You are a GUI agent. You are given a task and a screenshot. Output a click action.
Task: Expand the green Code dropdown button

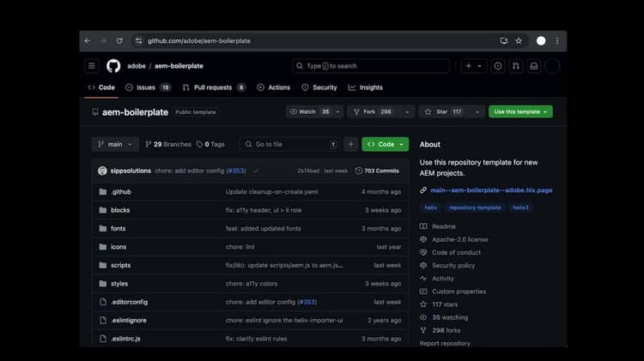[x=385, y=144]
